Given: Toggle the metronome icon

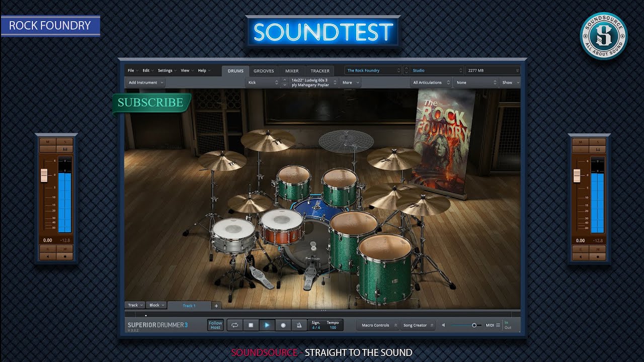Looking at the screenshot, I should coord(299,325).
